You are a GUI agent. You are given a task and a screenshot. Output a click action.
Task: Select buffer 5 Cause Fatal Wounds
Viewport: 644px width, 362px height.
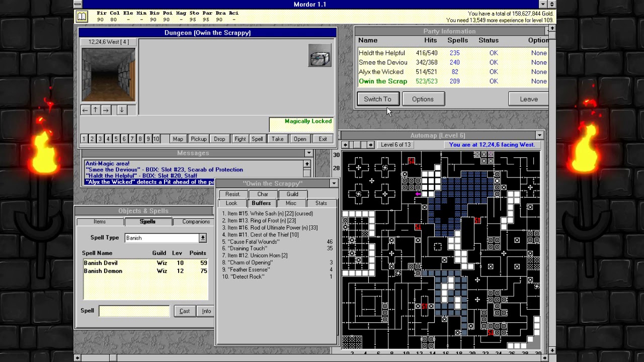coord(277,242)
